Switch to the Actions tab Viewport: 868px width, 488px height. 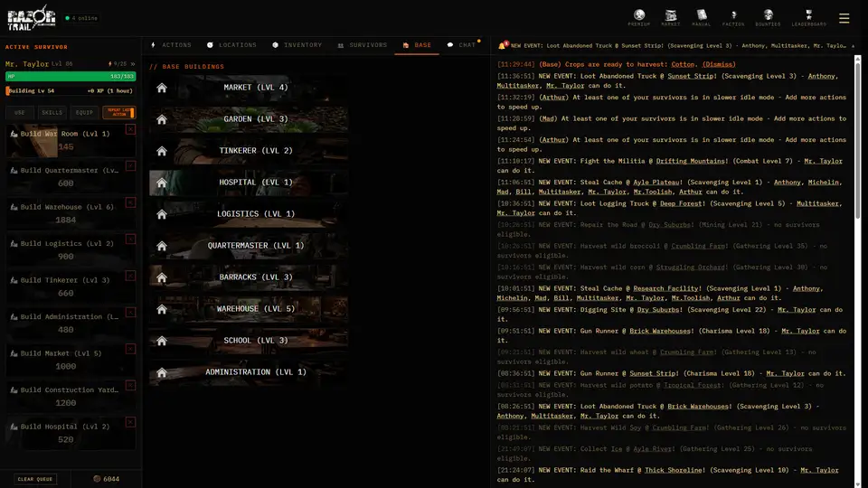point(172,45)
